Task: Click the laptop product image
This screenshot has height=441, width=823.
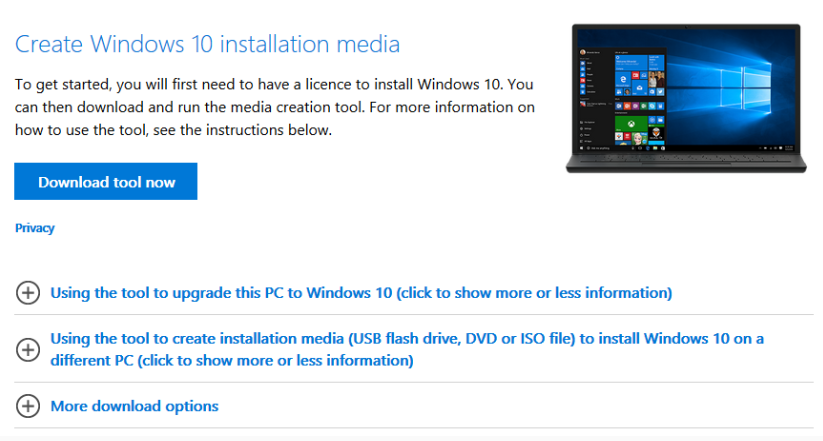Action: click(684, 97)
